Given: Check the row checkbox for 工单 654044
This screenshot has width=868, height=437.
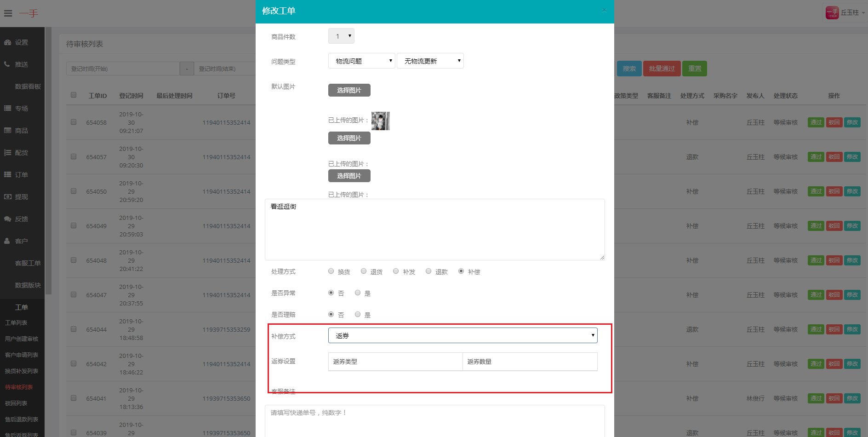Looking at the screenshot, I should pos(74,329).
